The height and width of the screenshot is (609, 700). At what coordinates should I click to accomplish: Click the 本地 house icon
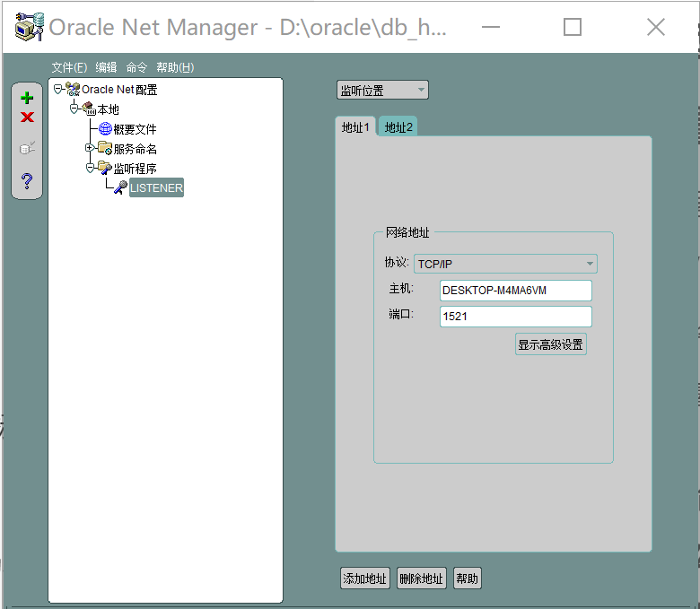(x=89, y=109)
